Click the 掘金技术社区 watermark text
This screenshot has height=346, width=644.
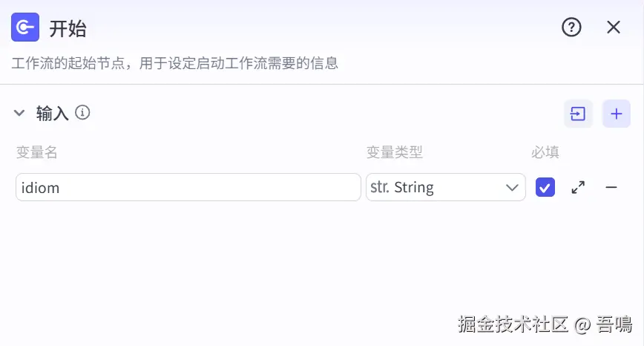pyautogui.click(x=513, y=324)
